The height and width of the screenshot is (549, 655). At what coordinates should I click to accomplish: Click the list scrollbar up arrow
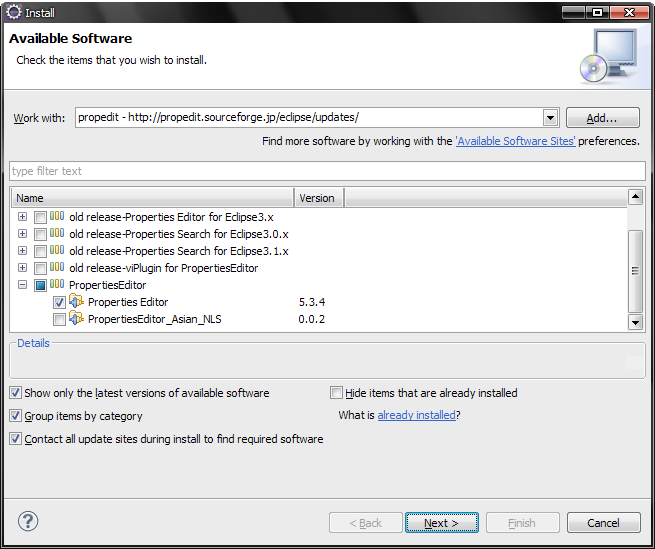point(635,196)
